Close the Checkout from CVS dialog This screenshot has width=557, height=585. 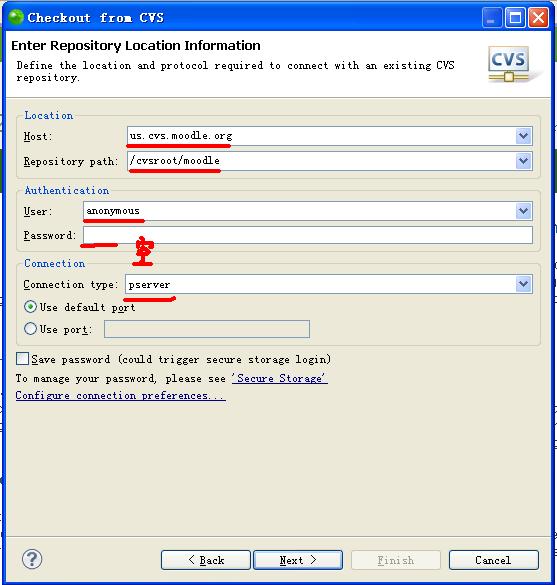(538, 18)
